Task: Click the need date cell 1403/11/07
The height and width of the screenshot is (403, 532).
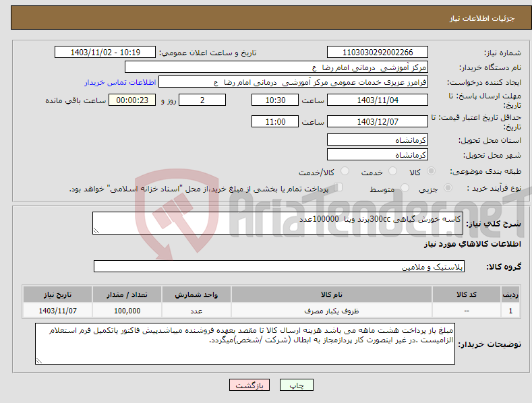Action: click(x=58, y=311)
